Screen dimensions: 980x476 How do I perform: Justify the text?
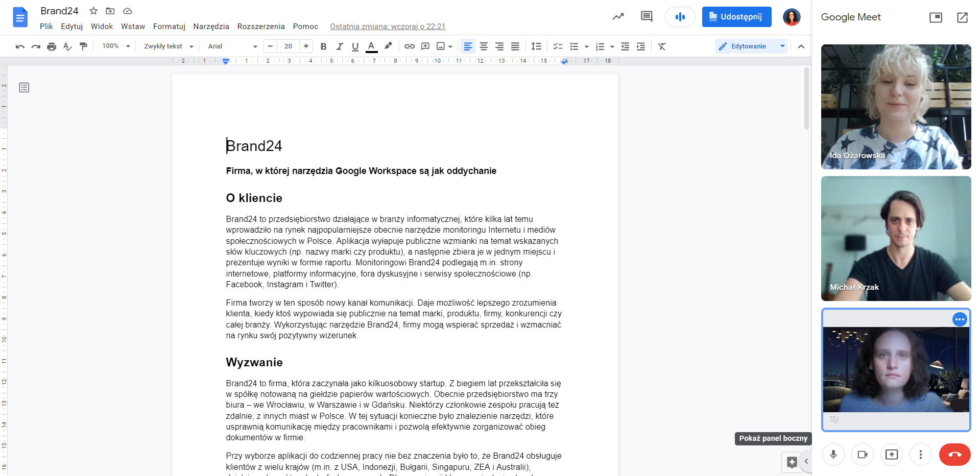(515, 46)
